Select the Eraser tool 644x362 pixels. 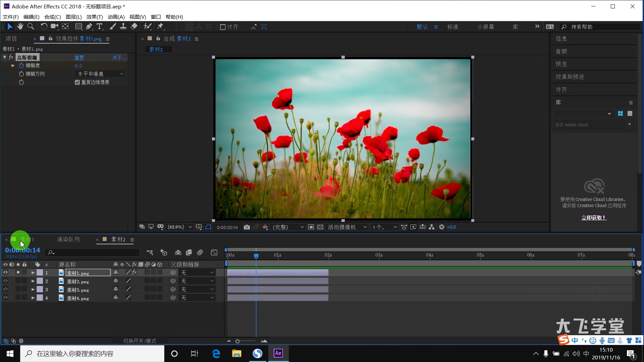click(x=134, y=26)
